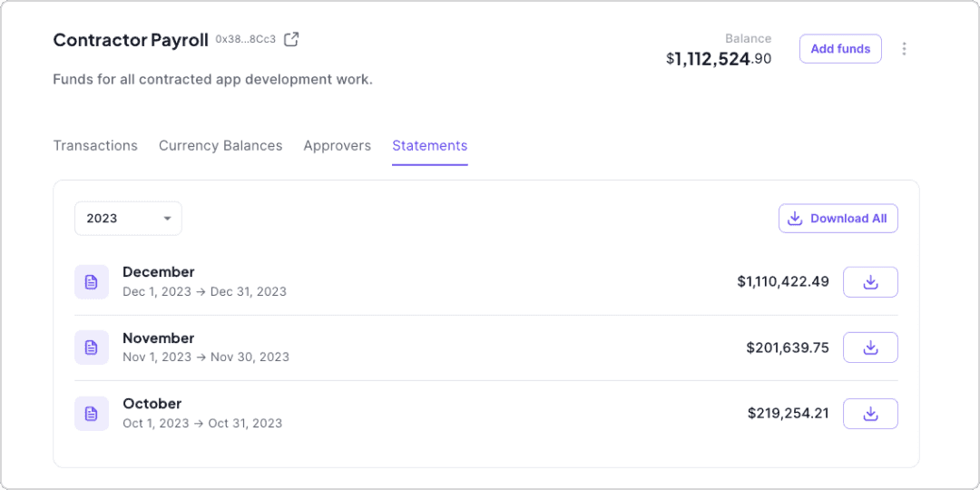This screenshot has height=490, width=980.
Task: Switch to the Currency Balances tab
Action: pyautogui.click(x=220, y=145)
